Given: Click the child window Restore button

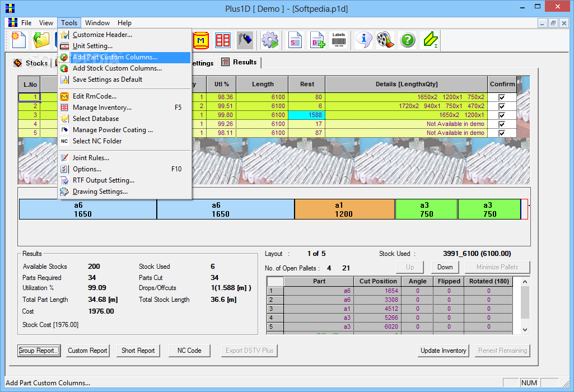Looking at the screenshot, I should 553,23.
